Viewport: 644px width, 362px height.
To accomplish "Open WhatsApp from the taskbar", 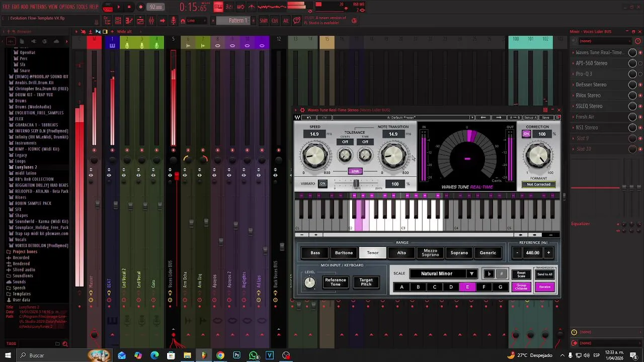I will click(x=253, y=355).
